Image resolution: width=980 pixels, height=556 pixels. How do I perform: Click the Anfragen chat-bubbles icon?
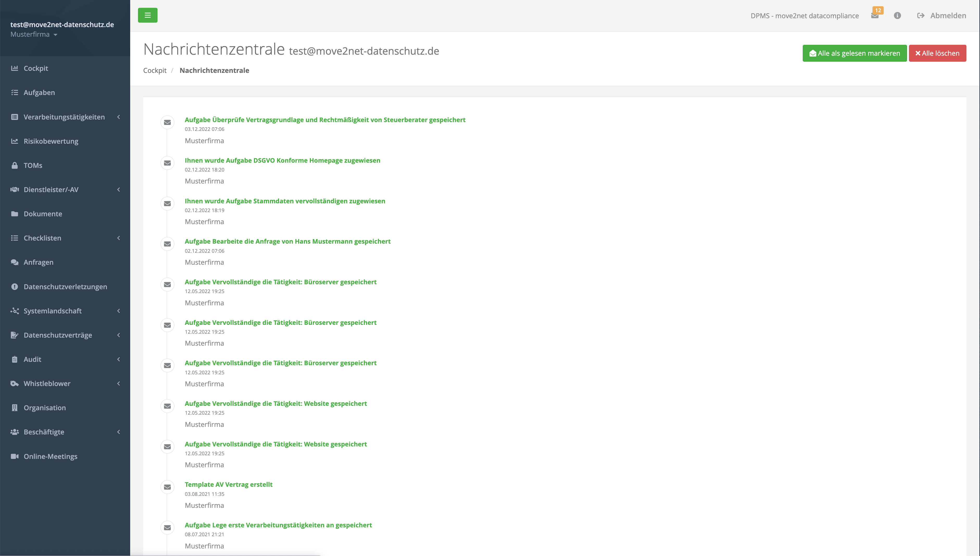point(15,262)
